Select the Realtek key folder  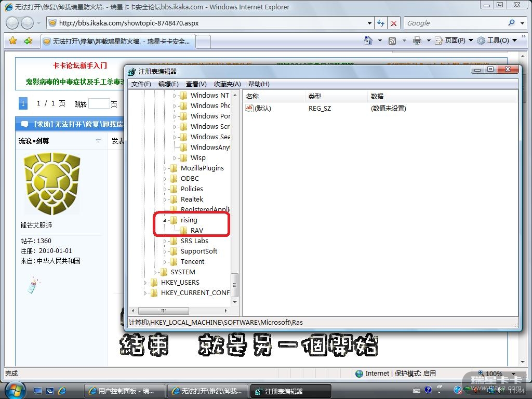(192, 199)
